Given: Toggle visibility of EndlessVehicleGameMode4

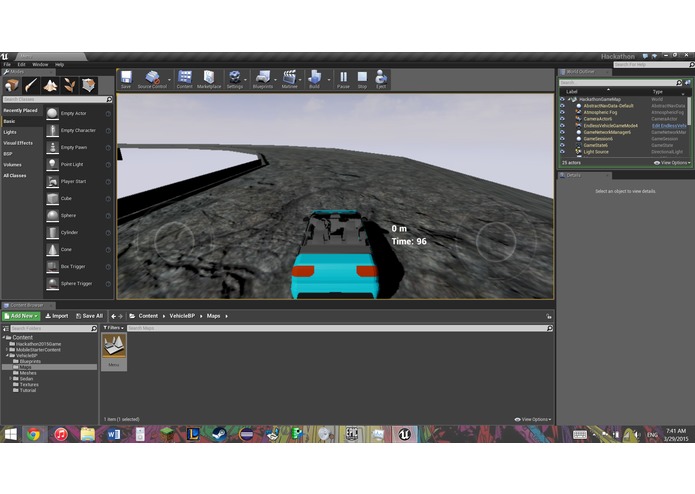Looking at the screenshot, I should (x=562, y=125).
